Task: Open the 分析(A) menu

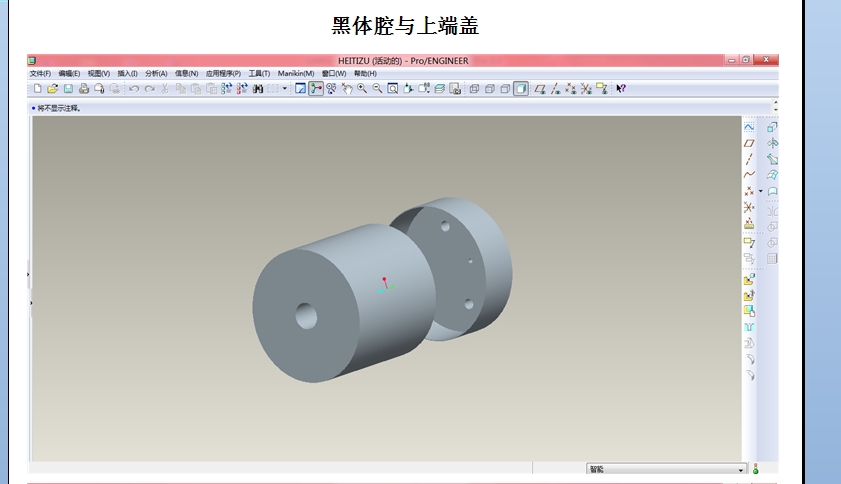Action: pyautogui.click(x=156, y=74)
